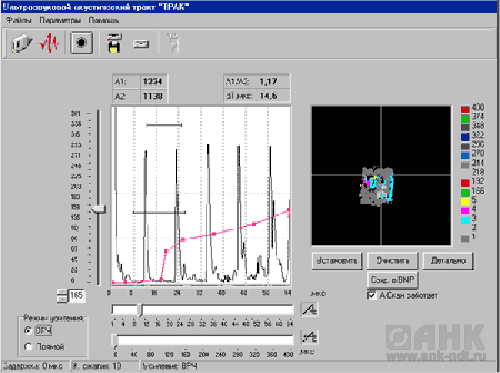Select the ВРЧ gain mode radio button
Screen dimensions: 500x373
(x=28, y=330)
